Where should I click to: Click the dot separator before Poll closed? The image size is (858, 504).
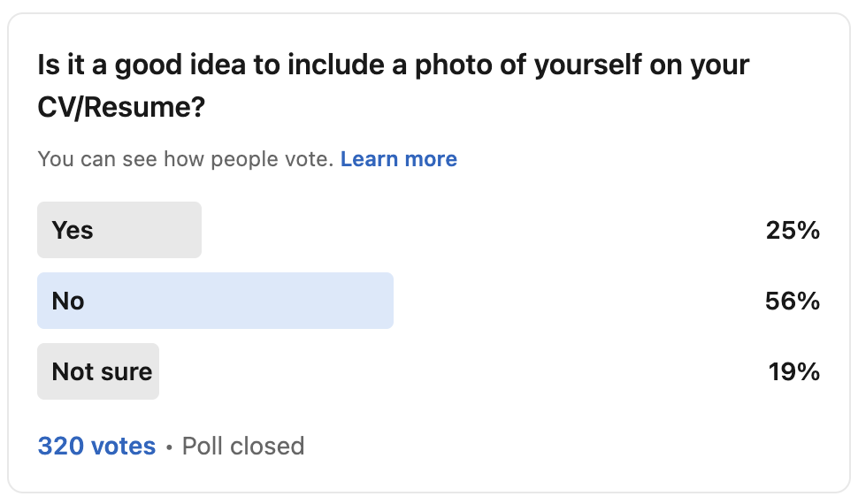click(169, 447)
